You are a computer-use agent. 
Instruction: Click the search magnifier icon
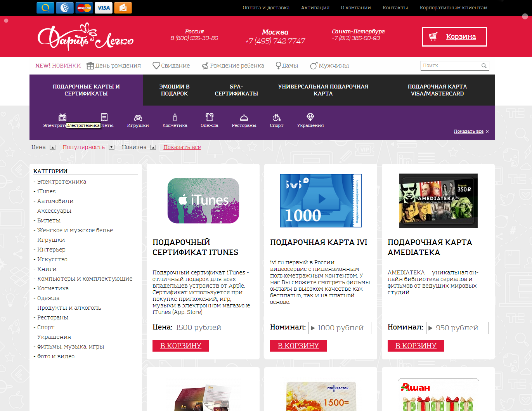[x=484, y=66]
